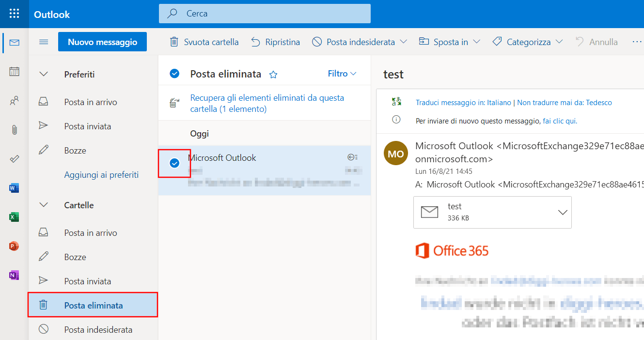Click the test 336 KB attachment tile
The width and height of the screenshot is (644, 340).
click(492, 212)
